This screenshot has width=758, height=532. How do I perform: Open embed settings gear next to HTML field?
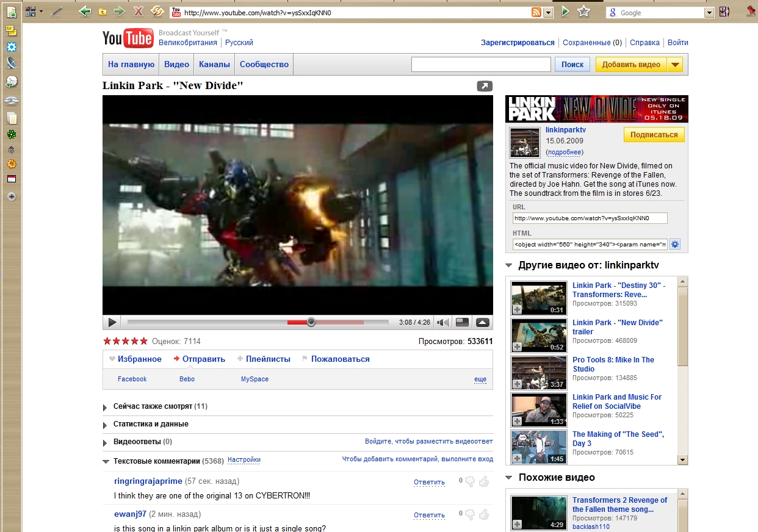pyautogui.click(x=675, y=245)
